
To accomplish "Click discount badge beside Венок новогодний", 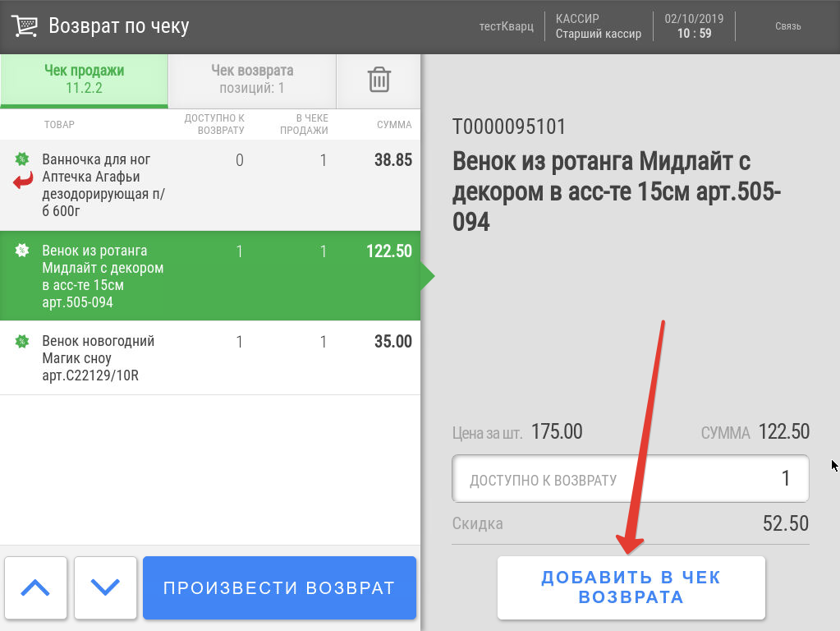I will tap(22, 341).
